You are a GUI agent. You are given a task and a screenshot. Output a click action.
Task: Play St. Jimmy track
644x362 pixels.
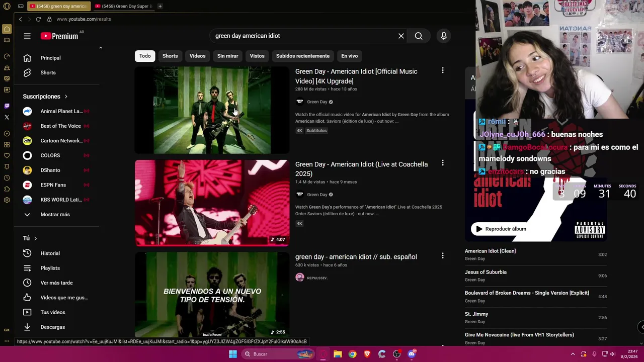[536, 318]
